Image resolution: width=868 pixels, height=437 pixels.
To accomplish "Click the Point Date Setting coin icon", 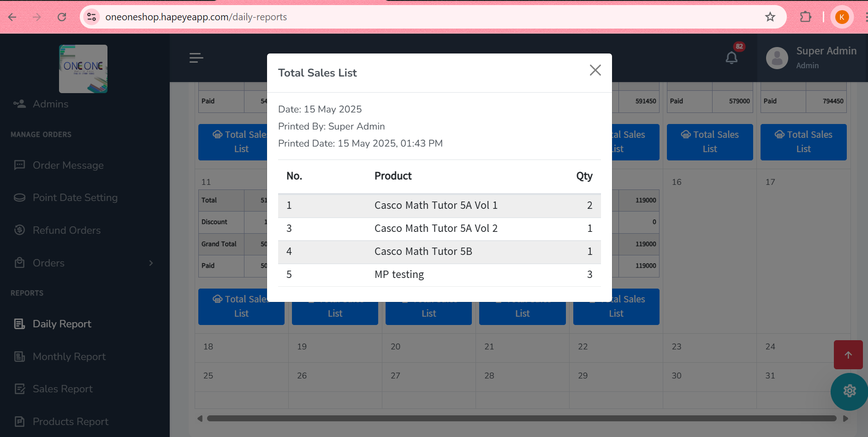I will (x=19, y=197).
